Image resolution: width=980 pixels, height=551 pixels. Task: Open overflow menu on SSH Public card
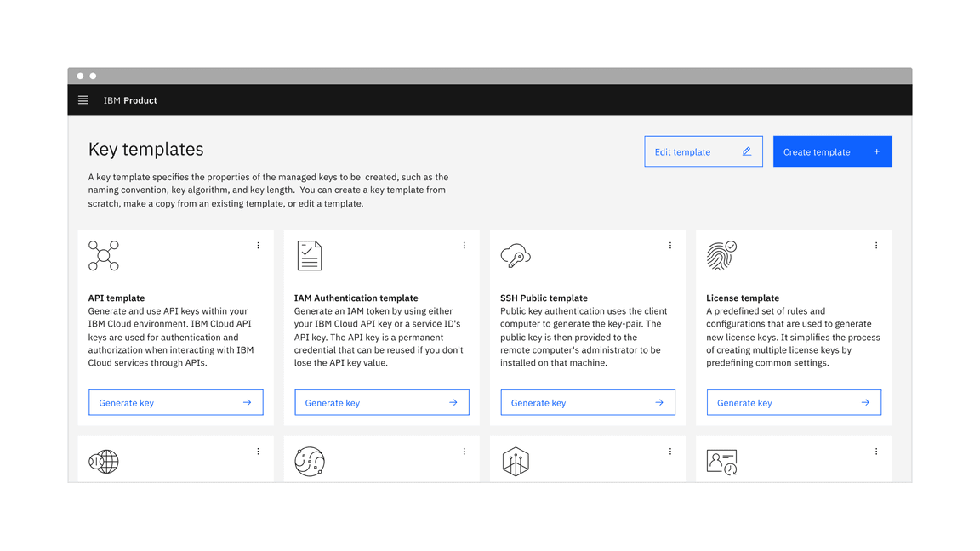pos(670,246)
